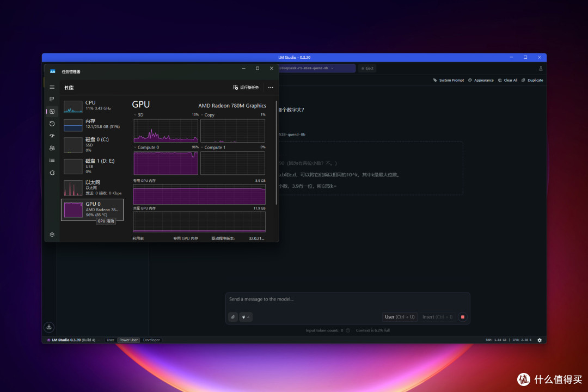Open Startup apps page in Task Manager
Image resolution: width=588 pixels, height=392 pixels.
tap(52, 136)
